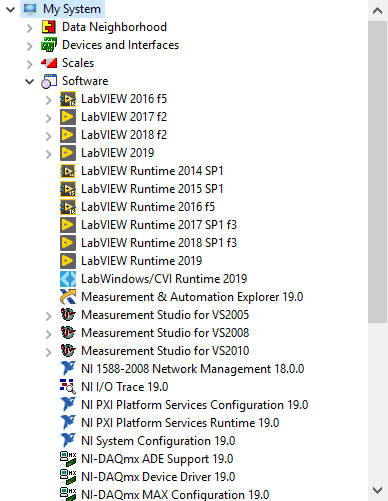Click the Measurement Studio for VS2010 icon

pos(68,351)
